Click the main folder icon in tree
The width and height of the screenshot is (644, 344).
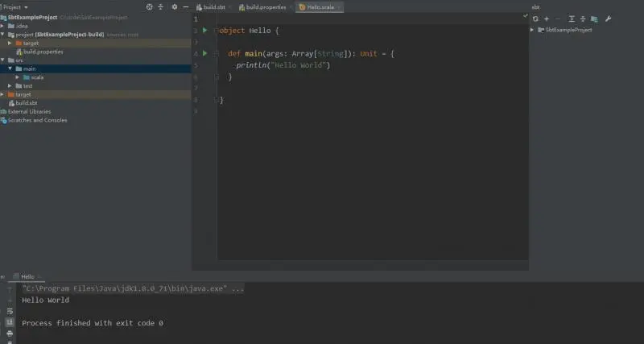[19, 68]
